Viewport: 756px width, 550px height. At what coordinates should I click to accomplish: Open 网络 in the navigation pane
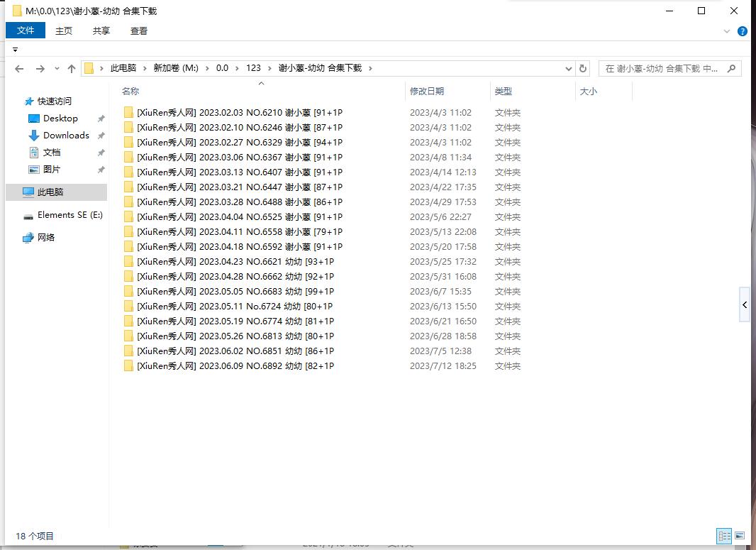pos(46,237)
